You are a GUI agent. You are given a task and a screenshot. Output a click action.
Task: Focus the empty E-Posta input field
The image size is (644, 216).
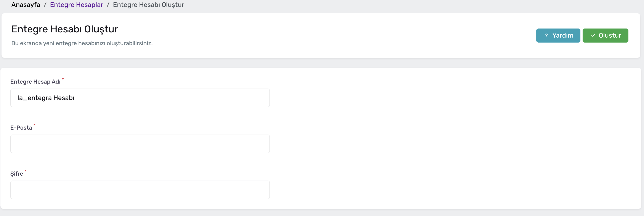(140, 144)
